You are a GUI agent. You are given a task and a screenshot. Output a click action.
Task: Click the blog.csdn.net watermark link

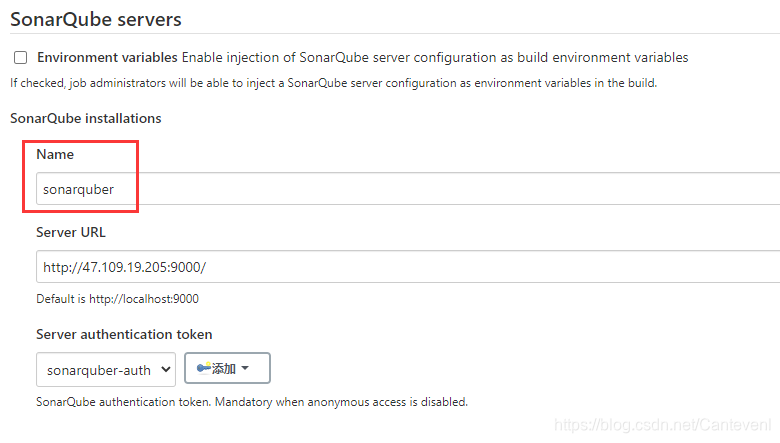click(662, 425)
